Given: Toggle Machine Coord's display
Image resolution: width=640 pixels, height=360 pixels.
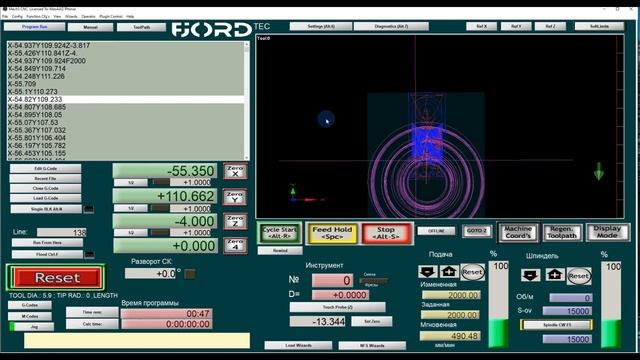Looking at the screenshot, I should [518, 232].
